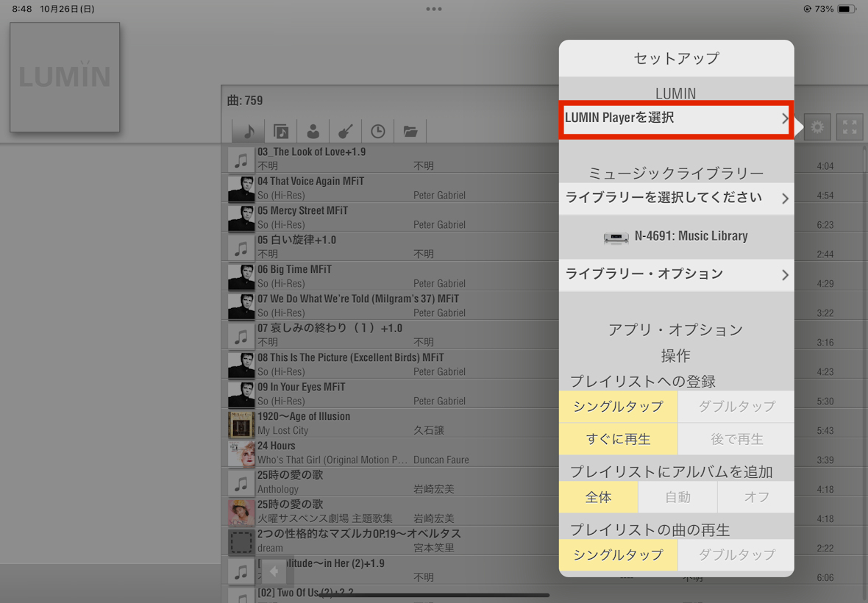Select song 24 Hours by Duncan Faure
This screenshot has width=868, height=603.
368,453
